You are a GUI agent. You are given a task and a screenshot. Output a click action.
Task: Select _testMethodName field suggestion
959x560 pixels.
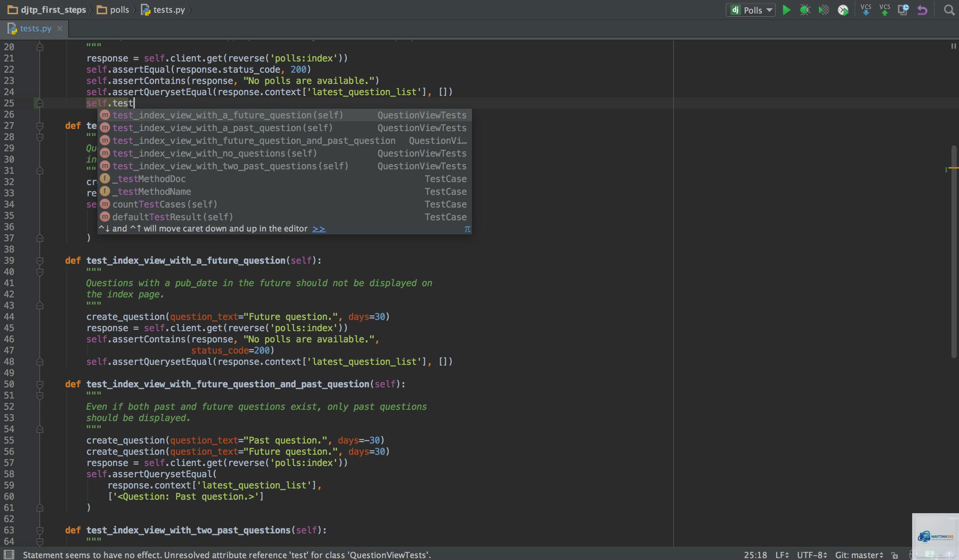click(x=284, y=192)
